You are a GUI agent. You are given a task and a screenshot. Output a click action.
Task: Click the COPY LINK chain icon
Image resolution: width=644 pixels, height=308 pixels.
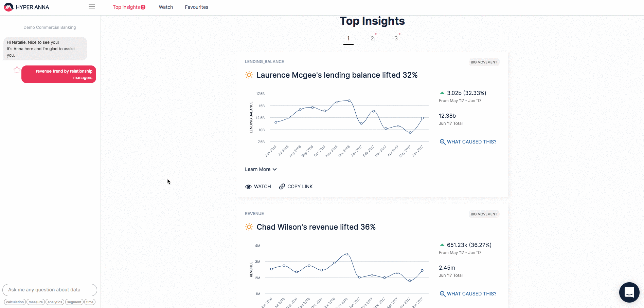[282, 187]
